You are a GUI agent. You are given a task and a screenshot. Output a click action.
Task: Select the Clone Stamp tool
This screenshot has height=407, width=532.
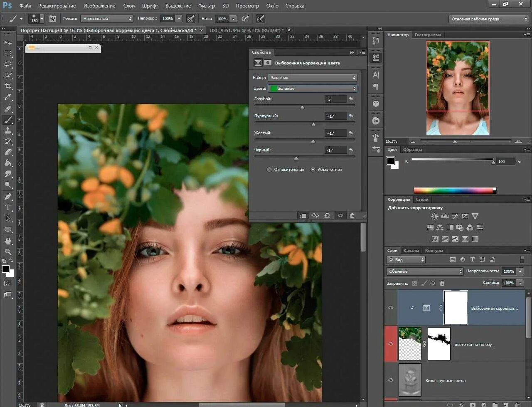(8, 131)
